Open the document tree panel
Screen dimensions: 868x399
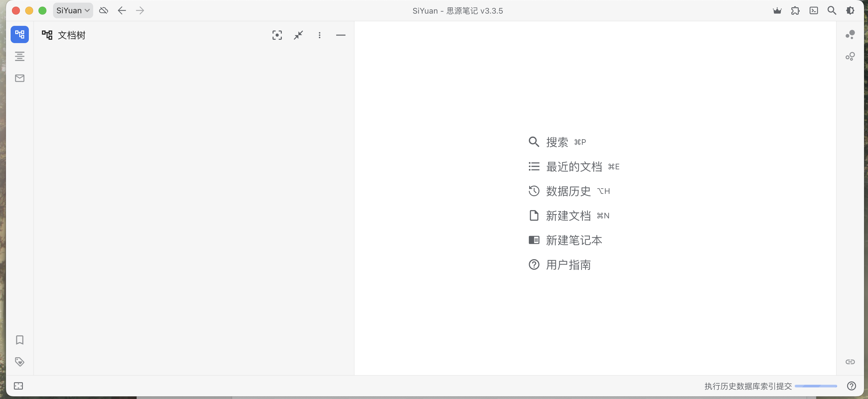[x=20, y=34]
